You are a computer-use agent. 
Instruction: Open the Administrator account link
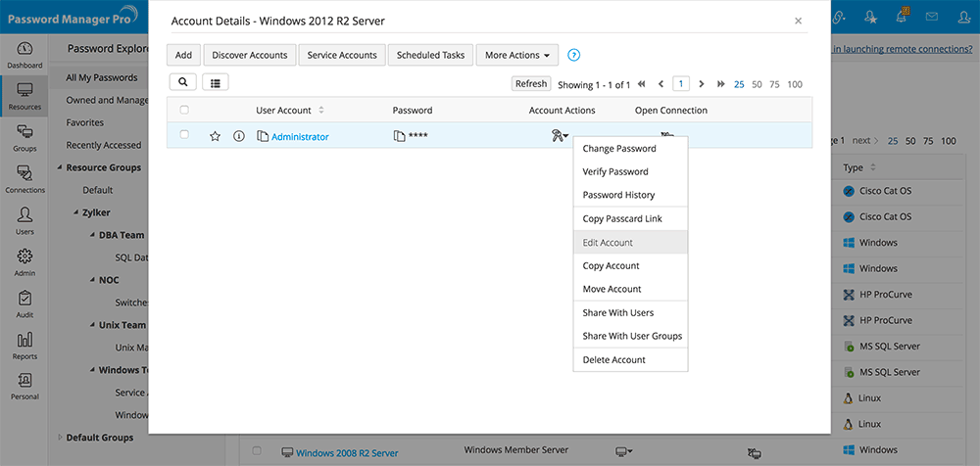[300, 137]
